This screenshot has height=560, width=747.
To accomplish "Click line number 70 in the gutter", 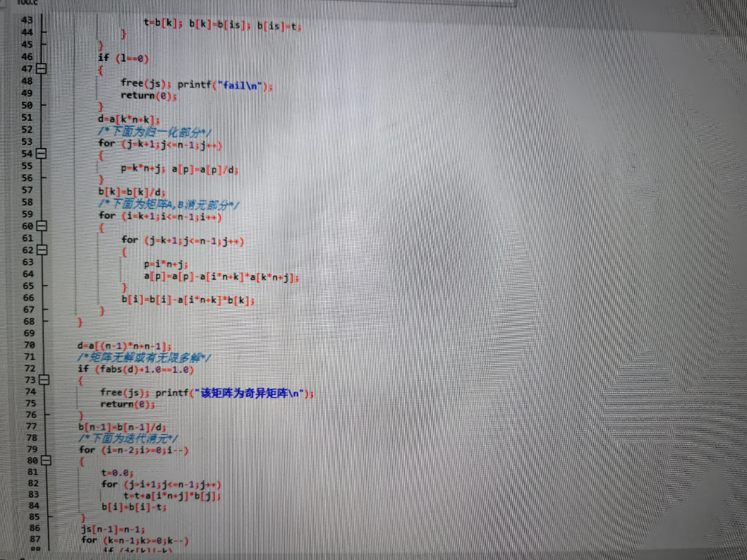I will (x=30, y=345).
